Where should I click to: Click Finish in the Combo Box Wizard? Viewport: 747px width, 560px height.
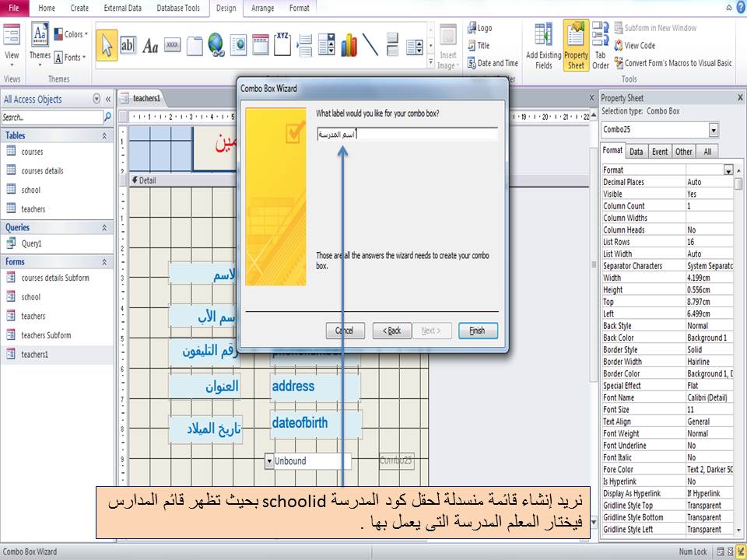tap(478, 331)
